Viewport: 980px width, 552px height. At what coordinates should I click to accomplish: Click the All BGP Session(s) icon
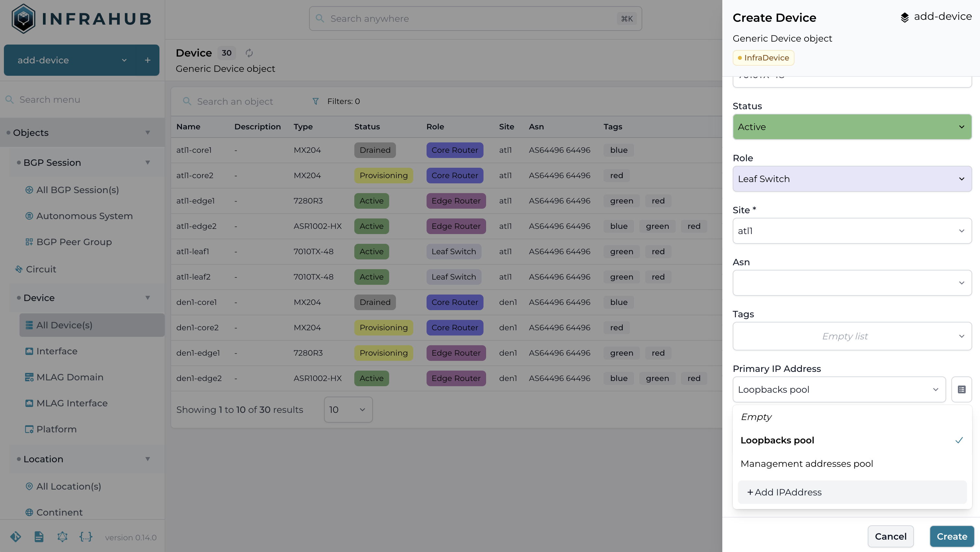[x=29, y=190]
